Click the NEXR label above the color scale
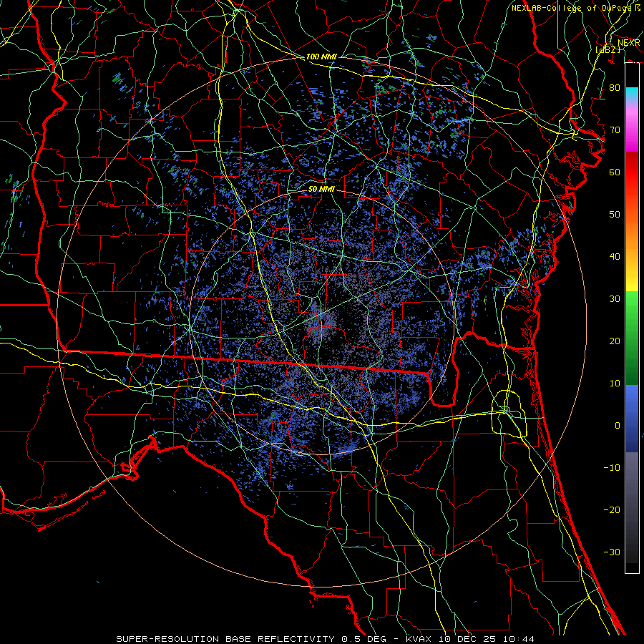 click(x=628, y=43)
